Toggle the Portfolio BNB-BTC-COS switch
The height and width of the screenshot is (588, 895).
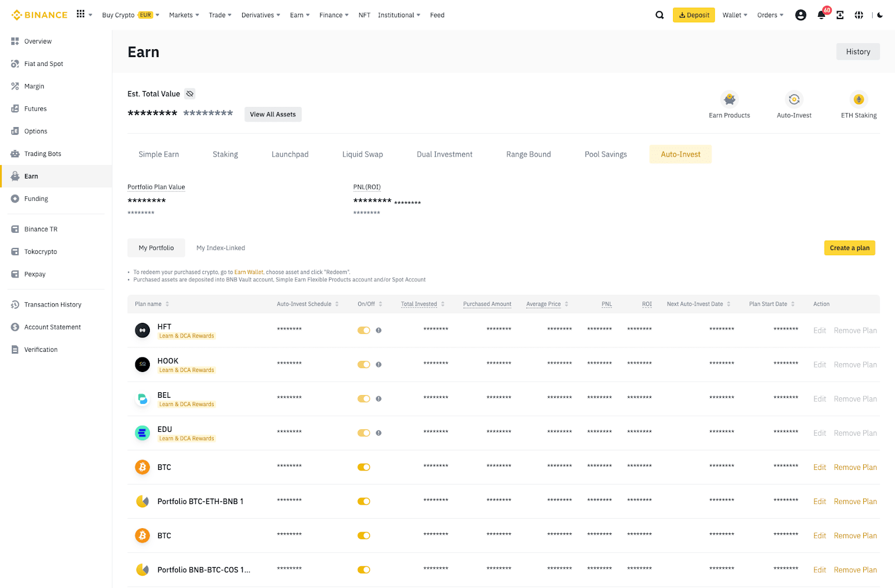pyautogui.click(x=364, y=570)
